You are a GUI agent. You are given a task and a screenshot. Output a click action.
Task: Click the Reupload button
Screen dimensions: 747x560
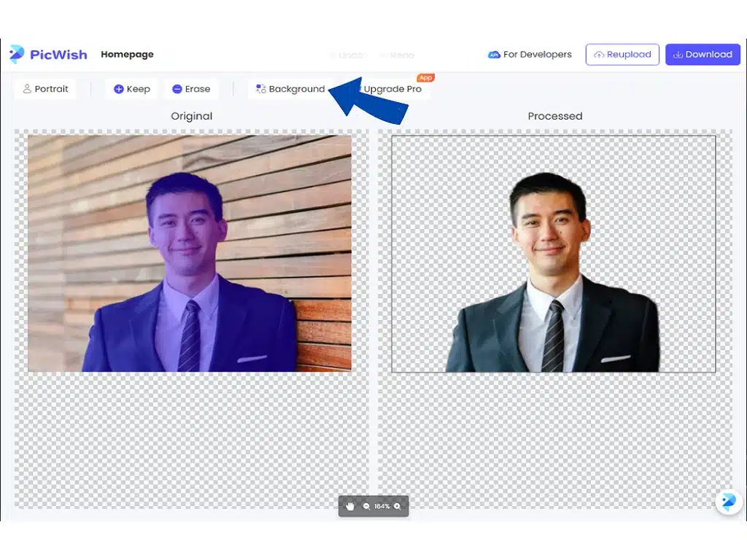coord(622,54)
